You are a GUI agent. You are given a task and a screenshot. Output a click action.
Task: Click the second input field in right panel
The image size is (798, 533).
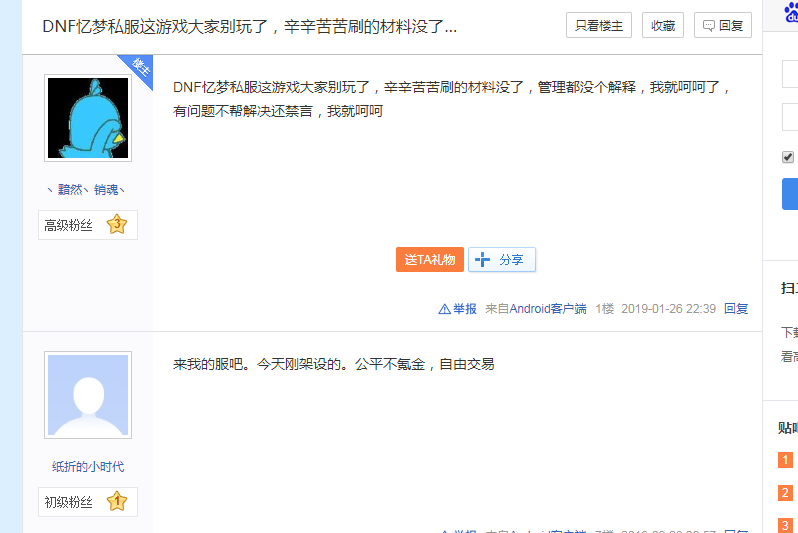(790, 116)
